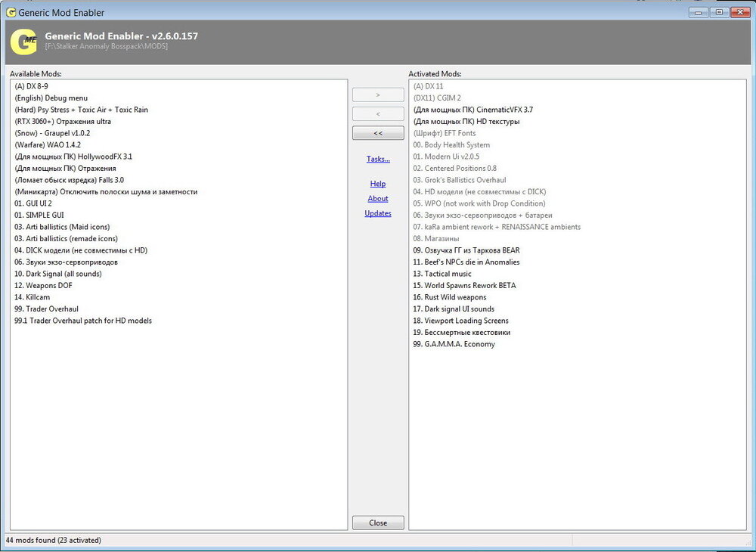
Task: Select '99. G.A.M.M.A. Economy' in Activated Mods
Action: 454,344
